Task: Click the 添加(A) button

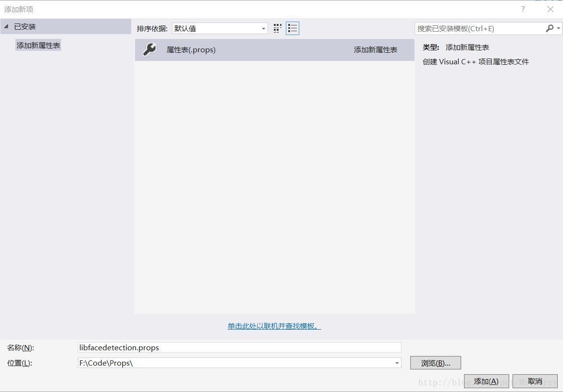Action: [x=487, y=381]
